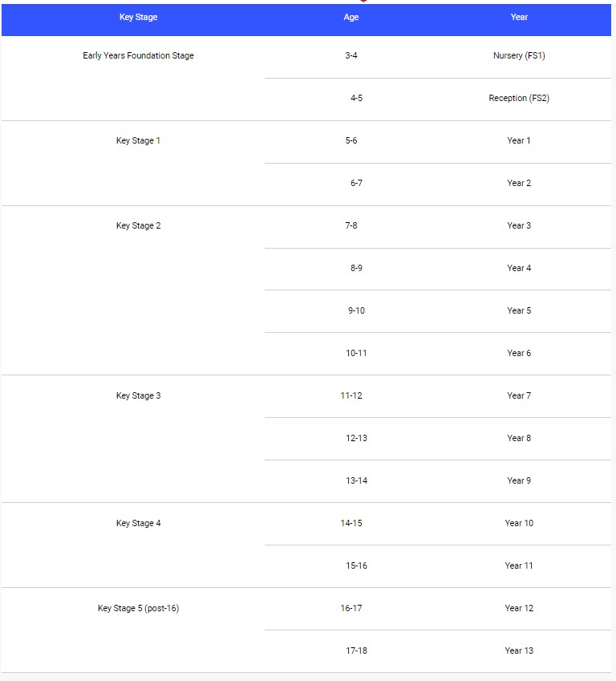Click the Year column header
This screenshot has height=681, width=616.
519,18
